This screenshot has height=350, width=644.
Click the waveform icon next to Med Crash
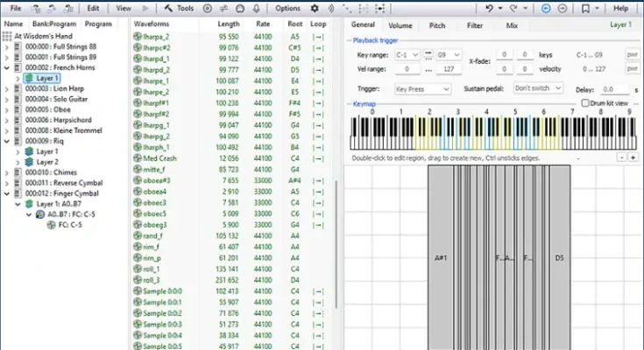(x=138, y=157)
